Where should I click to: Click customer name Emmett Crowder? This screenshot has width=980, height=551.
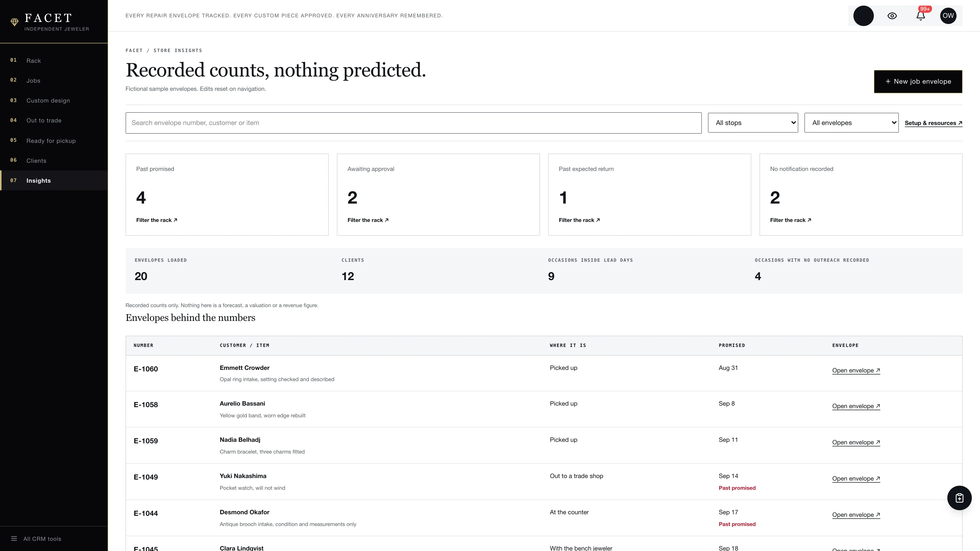tap(244, 368)
